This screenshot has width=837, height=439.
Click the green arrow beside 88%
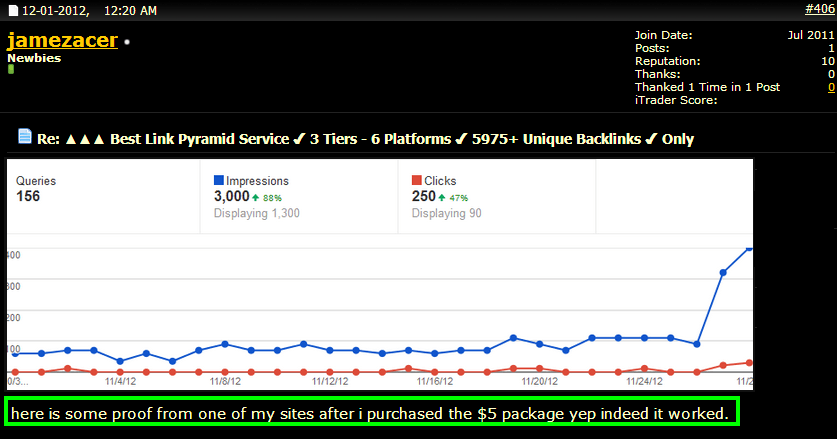click(x=256, y=198)
